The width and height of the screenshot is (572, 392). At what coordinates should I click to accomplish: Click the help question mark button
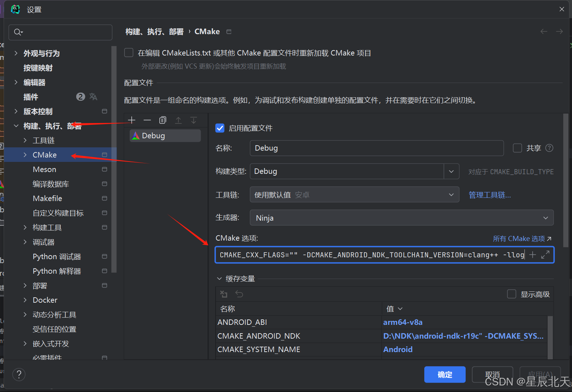pos(19,374)
